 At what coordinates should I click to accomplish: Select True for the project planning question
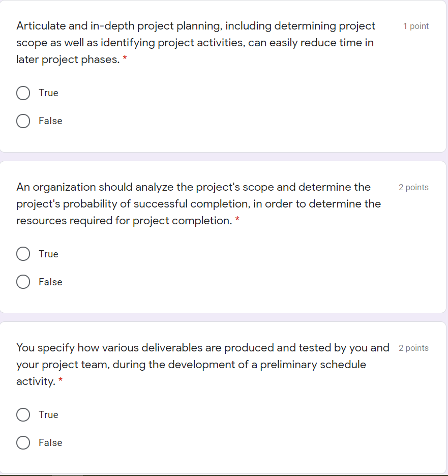(23, 93)
